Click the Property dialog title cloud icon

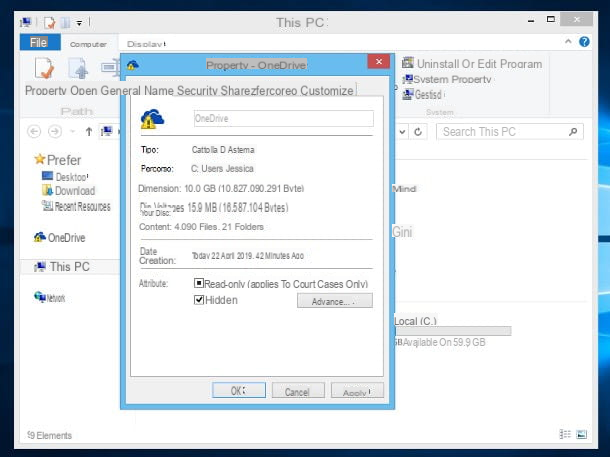pyautogui.click(x=132, y=65)
